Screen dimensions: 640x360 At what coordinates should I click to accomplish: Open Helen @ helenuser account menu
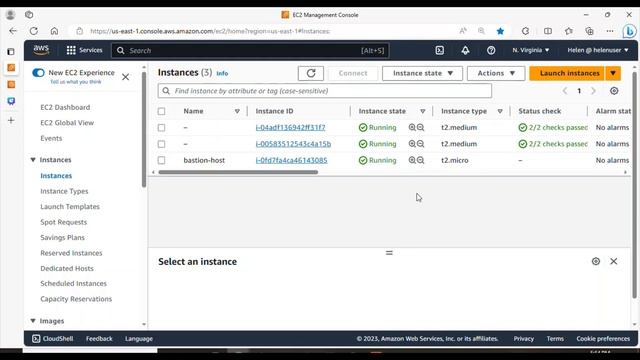point(598,50)
